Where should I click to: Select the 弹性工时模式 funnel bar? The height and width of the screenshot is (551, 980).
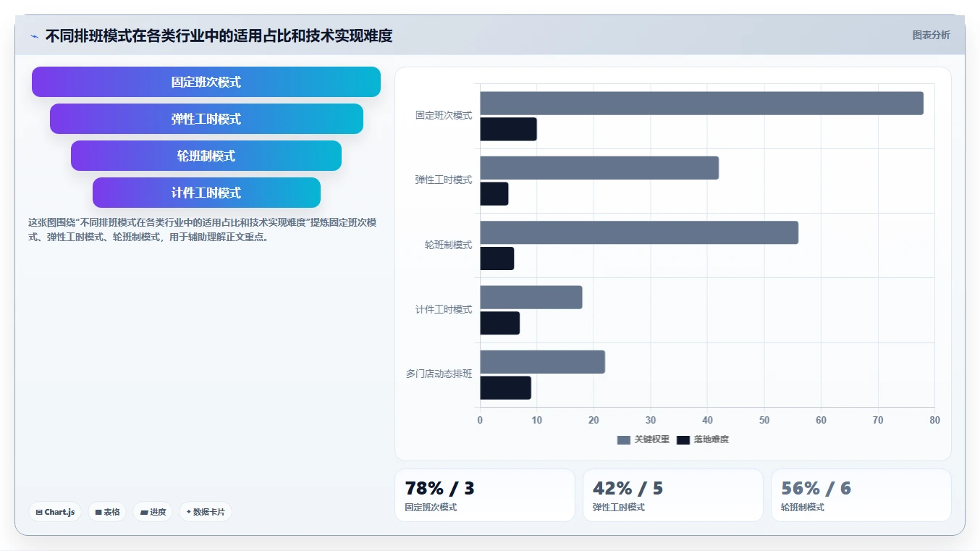[206, 119]
